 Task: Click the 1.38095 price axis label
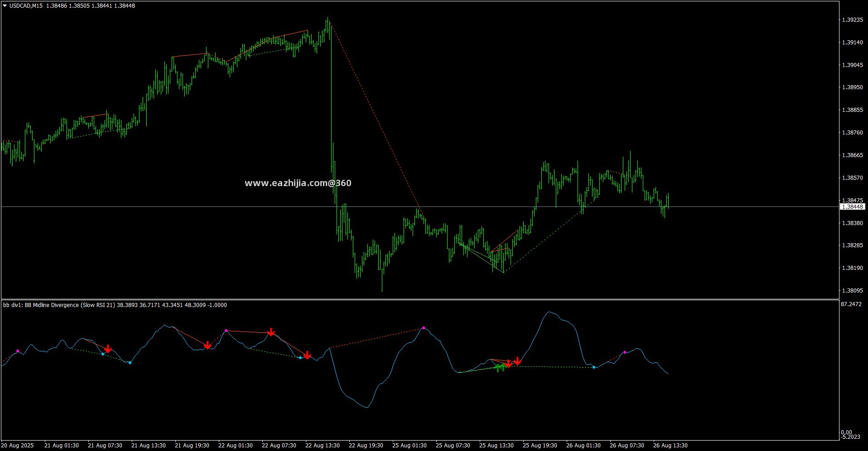coord(852,291)
